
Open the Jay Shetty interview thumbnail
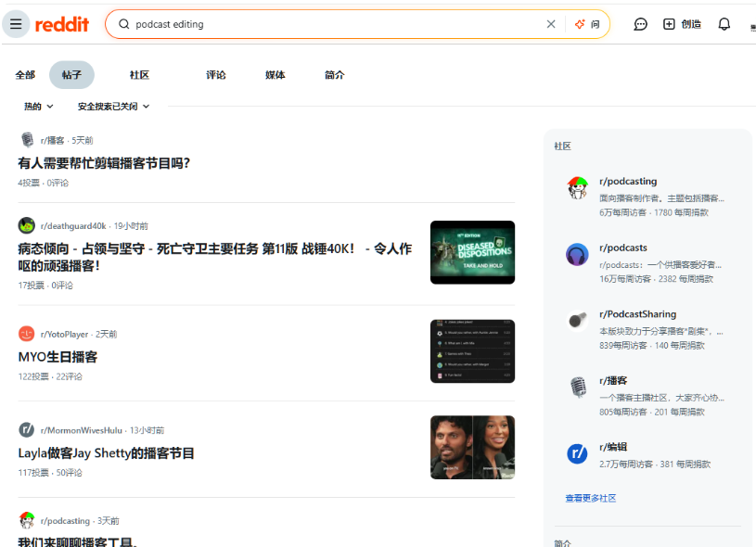[x=472, y=447]
